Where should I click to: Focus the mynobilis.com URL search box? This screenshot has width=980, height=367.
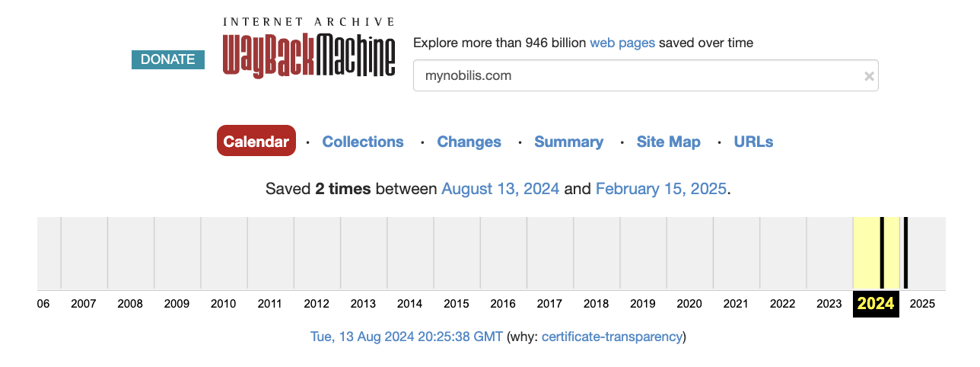[x=645, y=75]
